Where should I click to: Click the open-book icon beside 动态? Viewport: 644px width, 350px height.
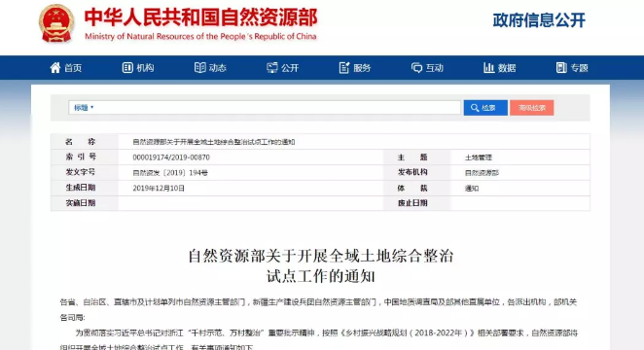200,68
